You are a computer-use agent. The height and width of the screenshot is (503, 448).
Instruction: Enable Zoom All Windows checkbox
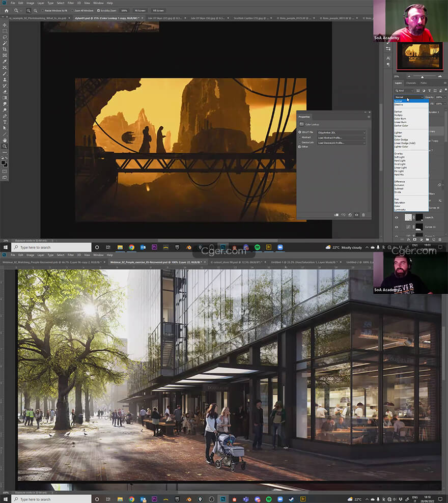pos(72,11)
